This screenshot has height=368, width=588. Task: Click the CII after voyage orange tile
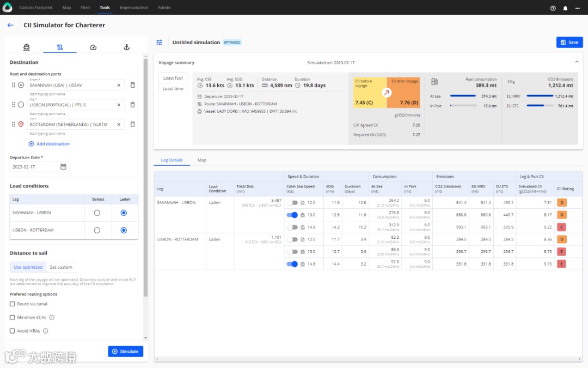pos(403,92)
